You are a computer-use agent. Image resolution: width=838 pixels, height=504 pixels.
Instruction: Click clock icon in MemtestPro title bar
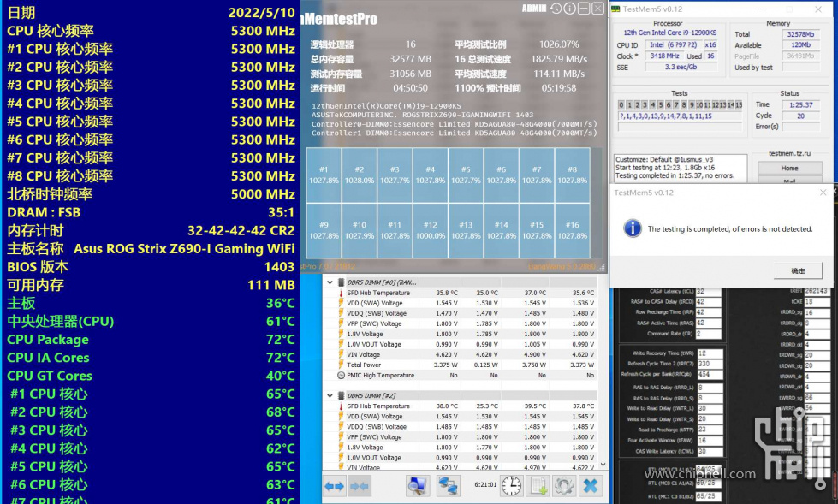pyautogui.click(x=556, y=9)
